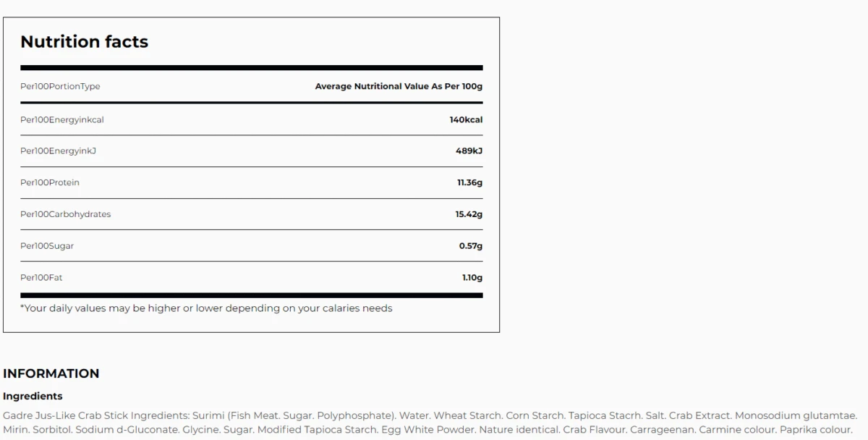Click the Per100Fat label
868x440 pixels.
pyautogui.click(x=41, y=278)
